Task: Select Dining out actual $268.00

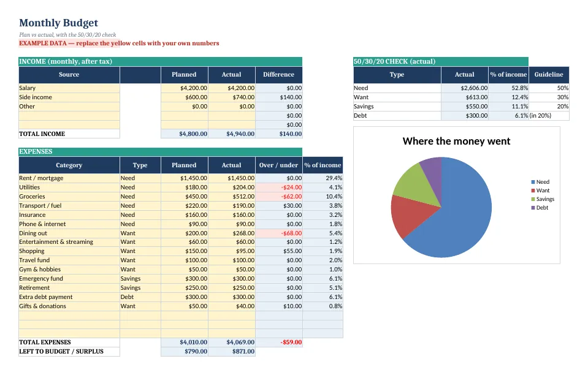Action: [232, 233]
